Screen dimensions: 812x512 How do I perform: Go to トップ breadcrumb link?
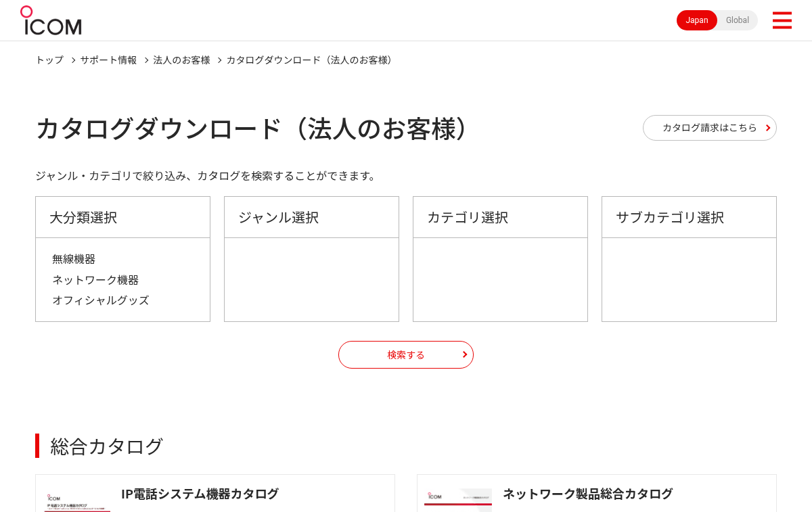tap(49, 60)
